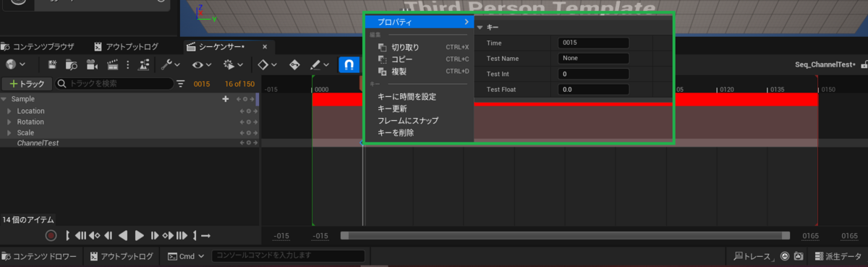Select キーを削除 menu entry

point(420,132)
